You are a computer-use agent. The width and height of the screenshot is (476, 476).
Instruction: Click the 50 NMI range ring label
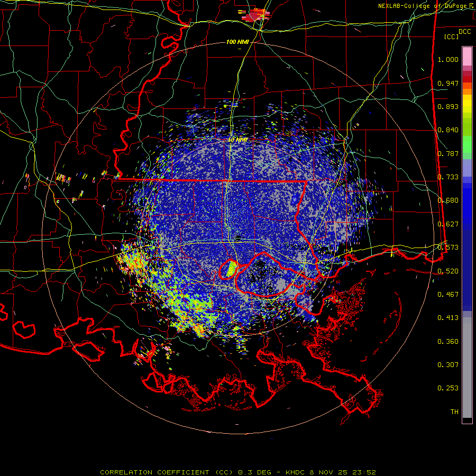pos(237,140)
